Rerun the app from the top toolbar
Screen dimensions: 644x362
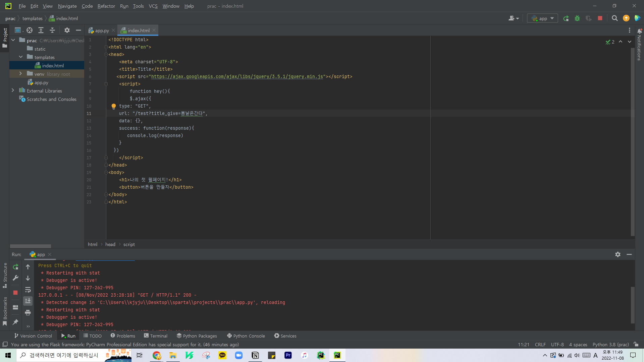coord(566,18)
